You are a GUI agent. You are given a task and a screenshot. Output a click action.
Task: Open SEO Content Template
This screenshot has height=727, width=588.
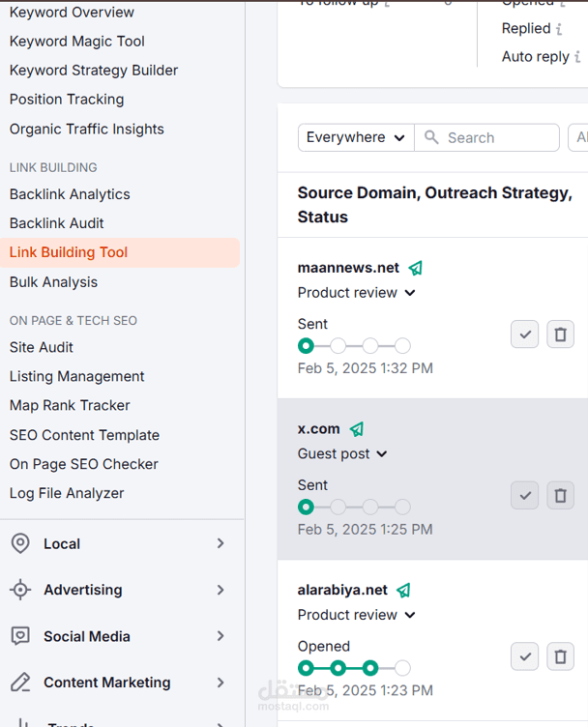[x=84, y=435]
